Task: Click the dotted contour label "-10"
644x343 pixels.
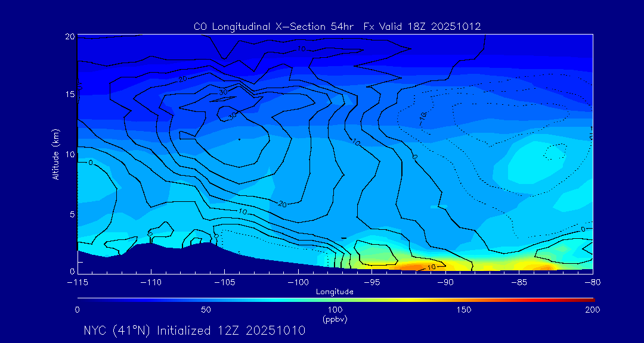Action: tap(422, 118)
